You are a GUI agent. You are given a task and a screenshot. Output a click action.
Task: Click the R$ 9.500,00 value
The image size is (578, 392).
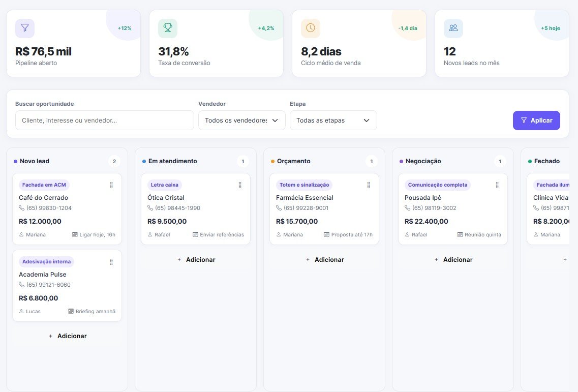167,221
